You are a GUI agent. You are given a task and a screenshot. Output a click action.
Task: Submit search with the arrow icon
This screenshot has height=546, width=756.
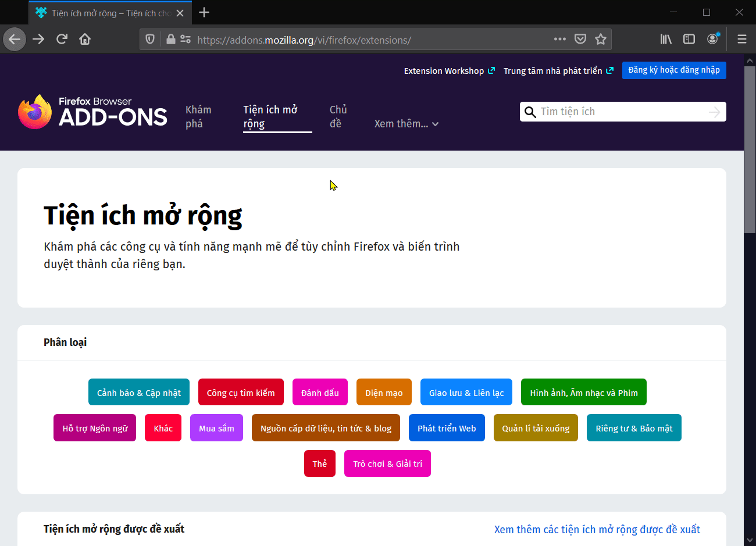coord(715,112)
